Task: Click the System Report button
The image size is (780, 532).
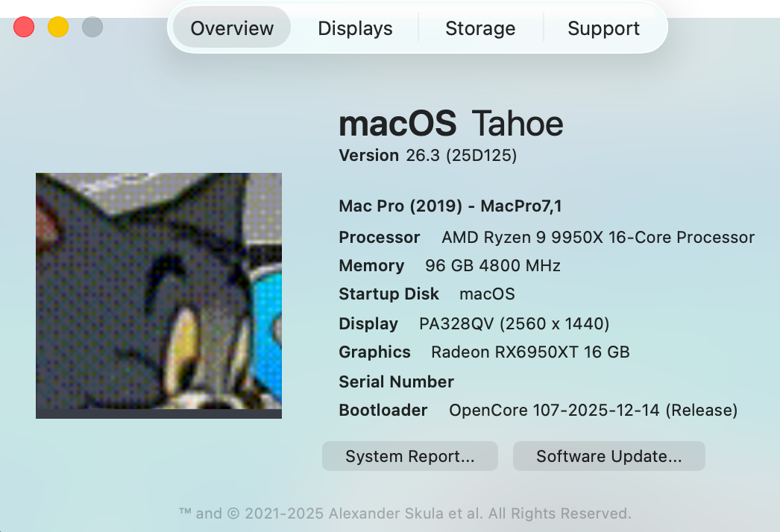Action: (x=409, y=456)
